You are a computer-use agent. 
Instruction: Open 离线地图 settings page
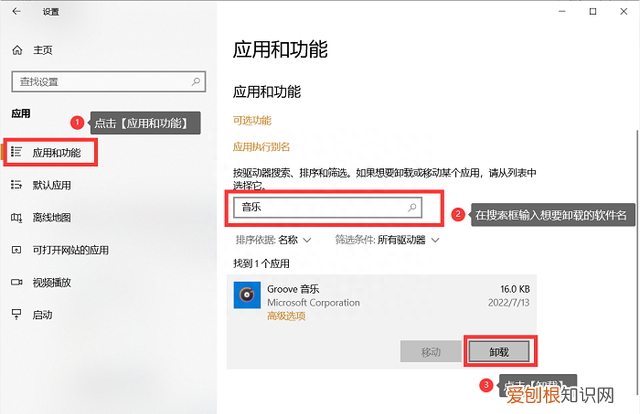[x=52, y=218]
